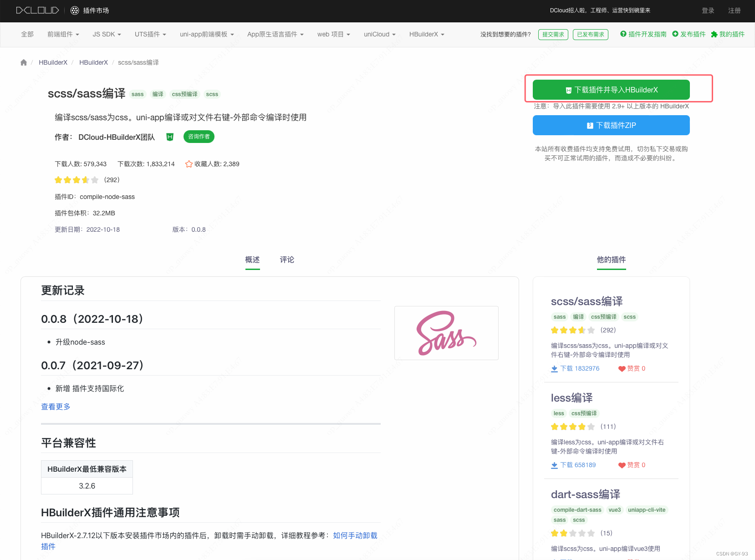Open the DCloud logo homepage
The height and width of the screenshot is (560, 755).
click(37, 10)
